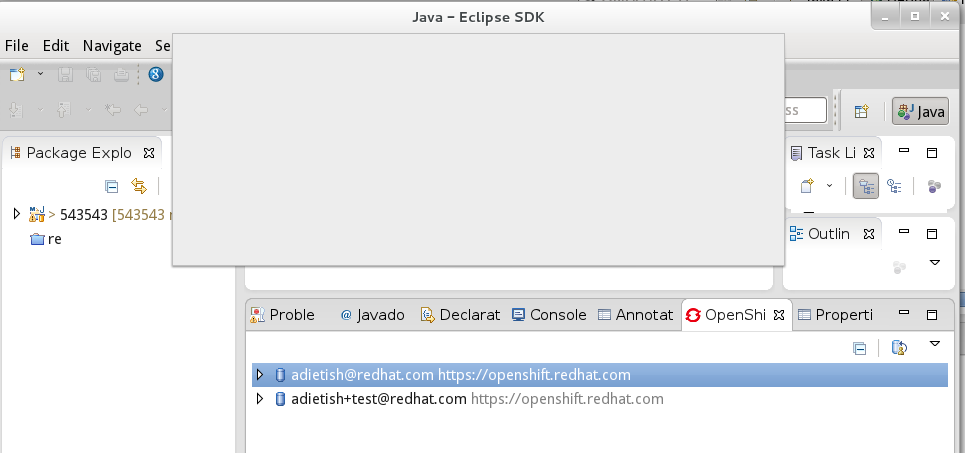
Task: Select the adietish+test@redhat.com connection row
Action: coord(599,399)
